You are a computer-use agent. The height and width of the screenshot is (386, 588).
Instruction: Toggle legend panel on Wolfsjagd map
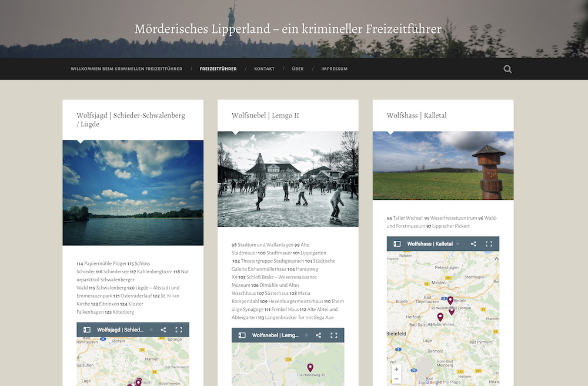pos(86,330)
